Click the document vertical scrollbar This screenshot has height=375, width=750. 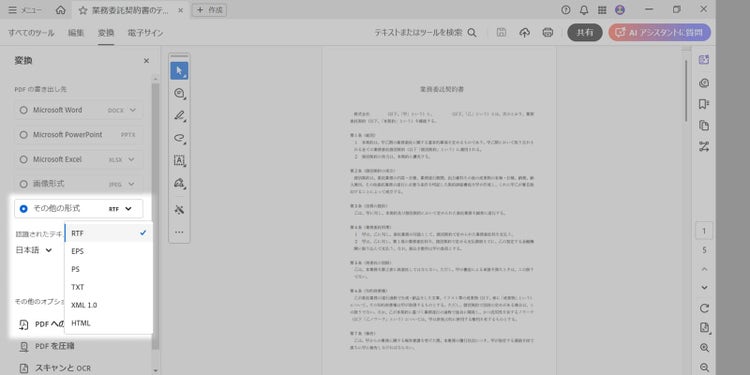[686, 91]
